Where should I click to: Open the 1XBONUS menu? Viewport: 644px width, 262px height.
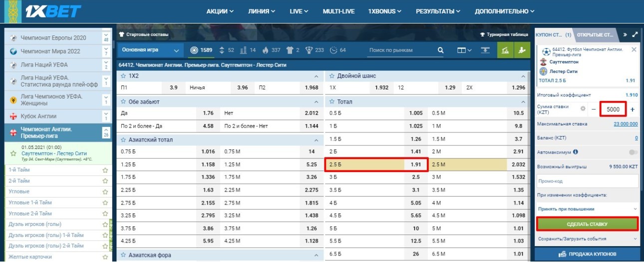383,11
